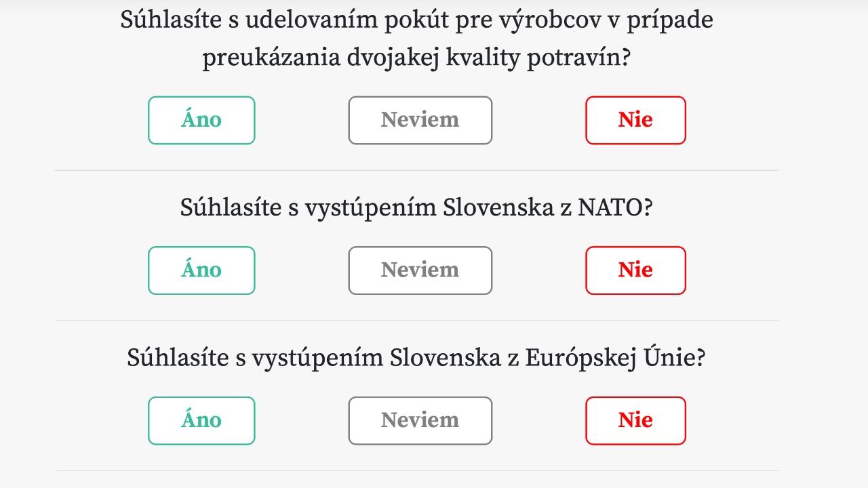Toggle the red Nie option under NATO question
868x488 pixels.
635,270
